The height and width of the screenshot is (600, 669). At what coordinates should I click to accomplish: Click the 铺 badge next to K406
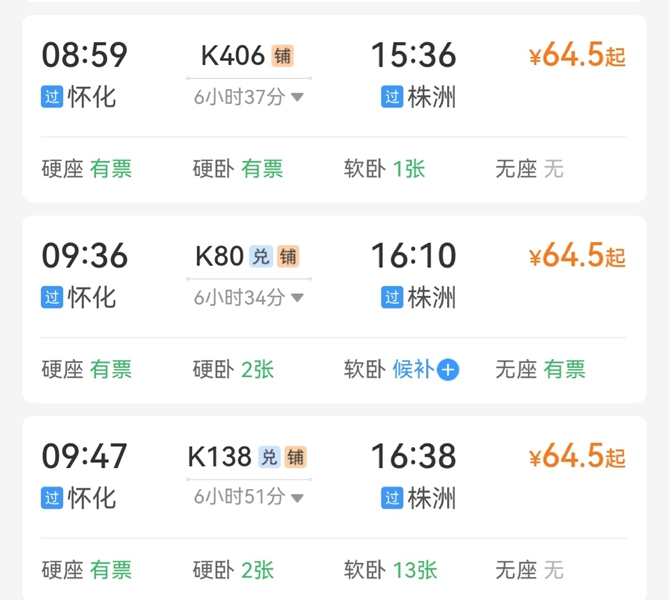coord(283,56)
